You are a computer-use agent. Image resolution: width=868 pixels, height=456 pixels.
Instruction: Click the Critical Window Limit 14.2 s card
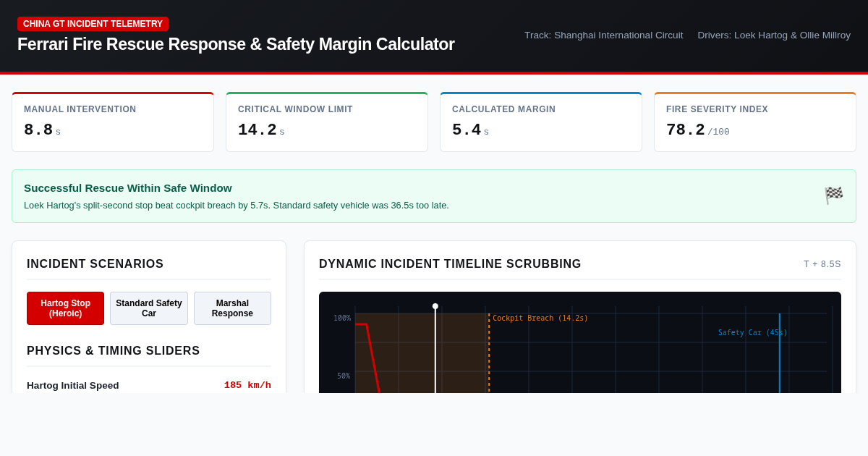click(327, 122)
